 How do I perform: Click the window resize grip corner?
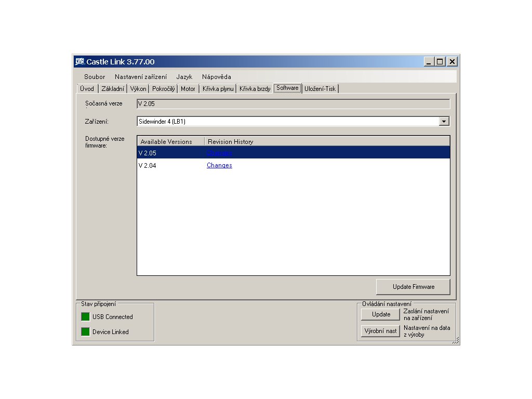456,340
